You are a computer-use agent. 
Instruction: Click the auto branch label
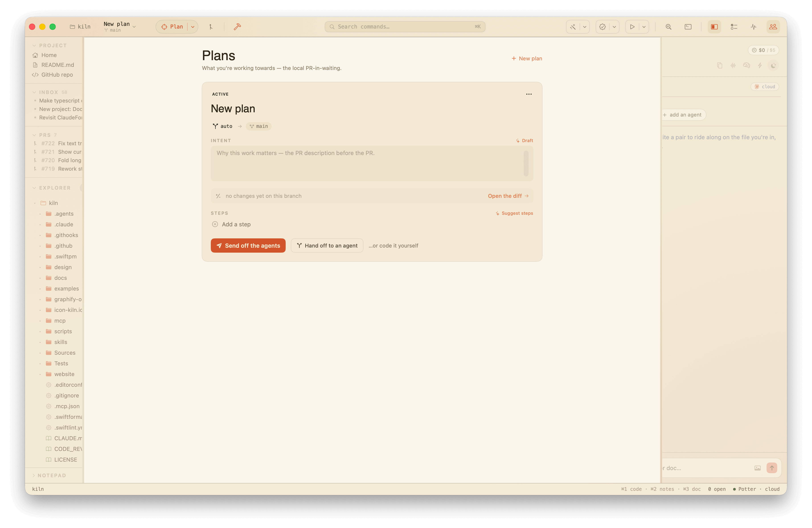222,126
